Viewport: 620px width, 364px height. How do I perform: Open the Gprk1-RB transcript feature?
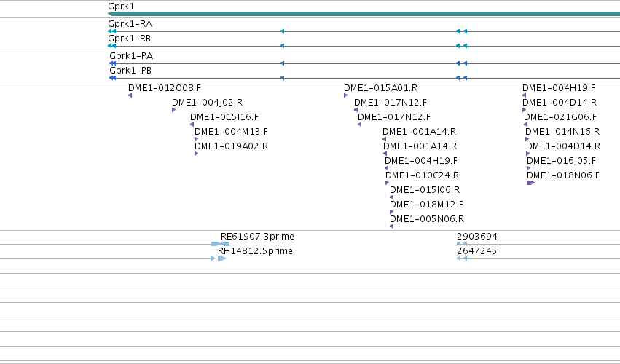129,39
